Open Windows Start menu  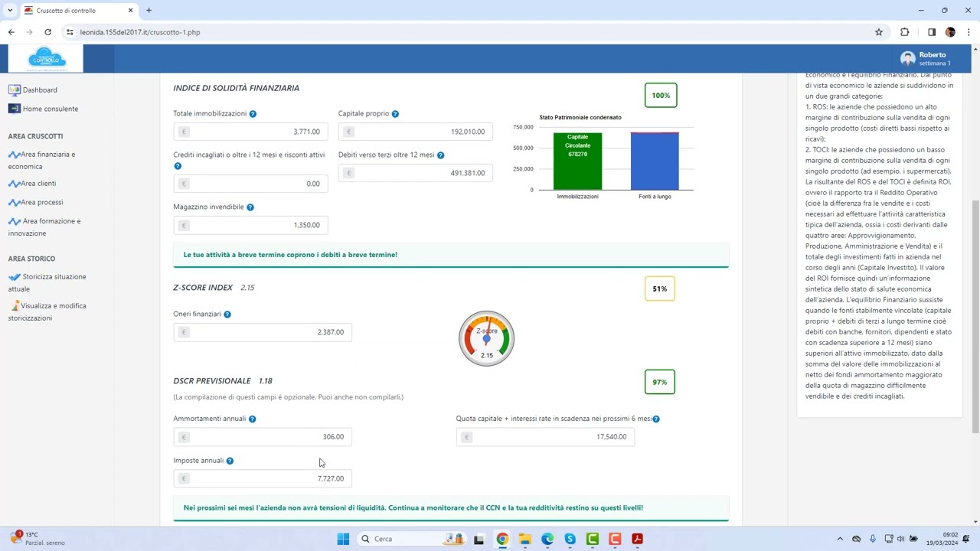tap(343, 539)
